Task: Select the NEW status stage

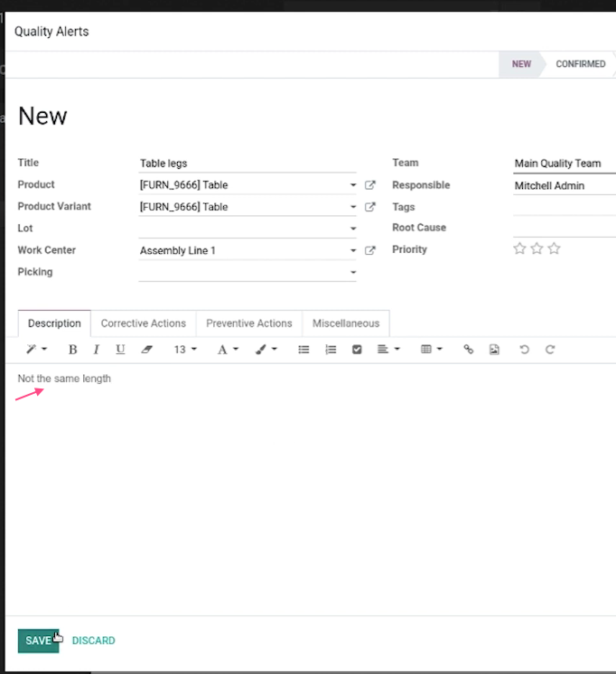Action: (521, 64)
